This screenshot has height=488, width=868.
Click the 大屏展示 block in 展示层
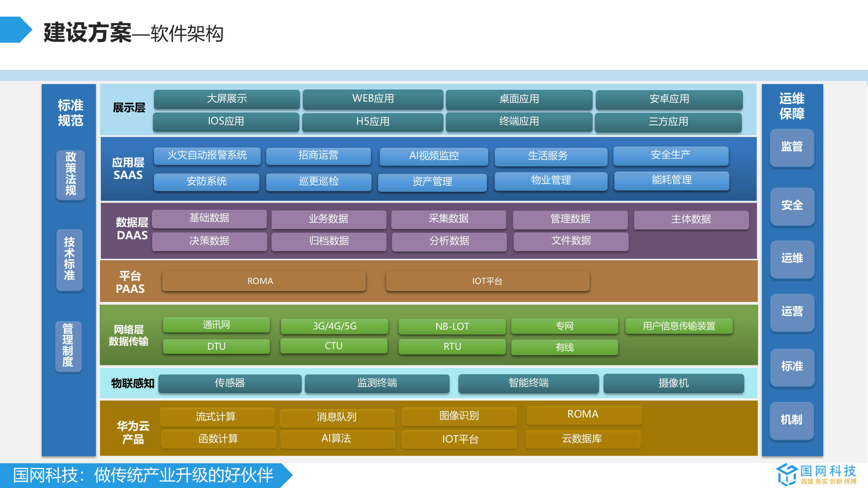(226, 99)
